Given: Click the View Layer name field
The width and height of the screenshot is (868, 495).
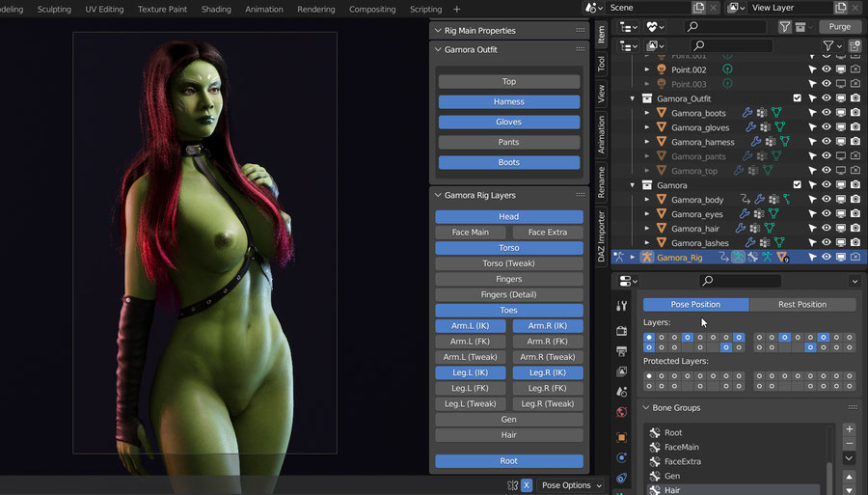Looking at the screenshot, I should coord(792,8).
